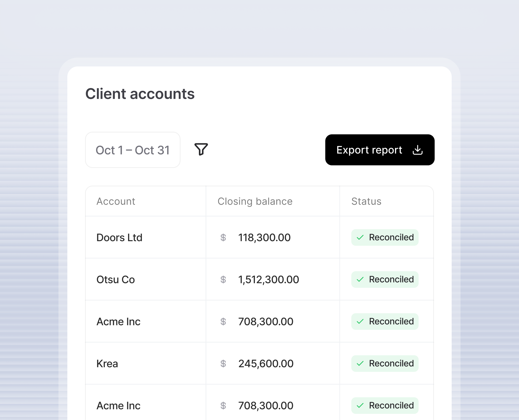Open the Oct 1 – Oct 31 date range selector
The image size is (519, 420).
click(133, 150)
